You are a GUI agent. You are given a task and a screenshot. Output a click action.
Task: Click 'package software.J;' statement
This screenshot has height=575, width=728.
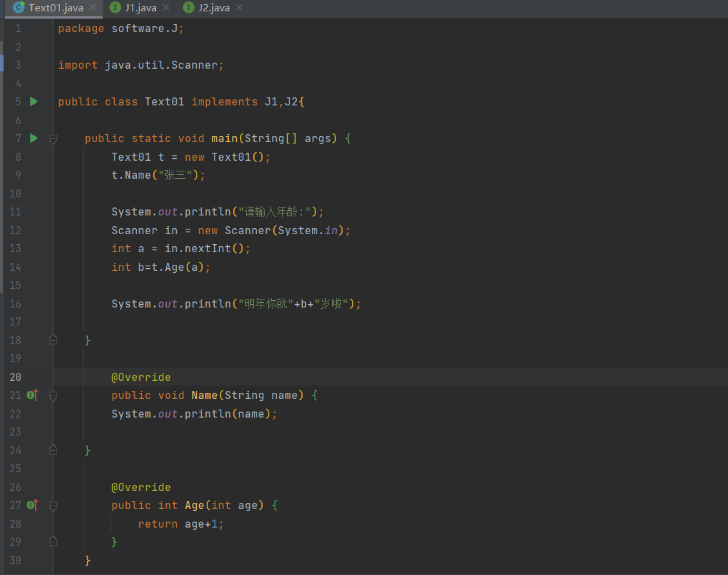pos(121,28)
